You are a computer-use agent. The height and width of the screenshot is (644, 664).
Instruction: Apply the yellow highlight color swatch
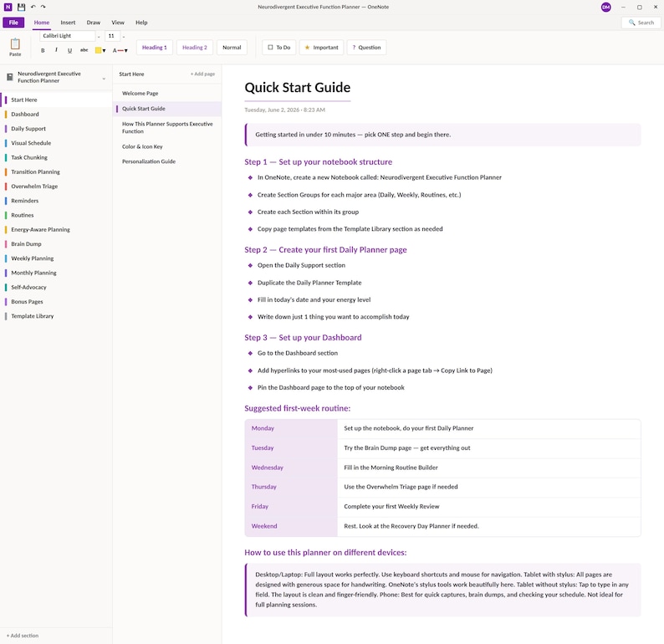[98, 50]
